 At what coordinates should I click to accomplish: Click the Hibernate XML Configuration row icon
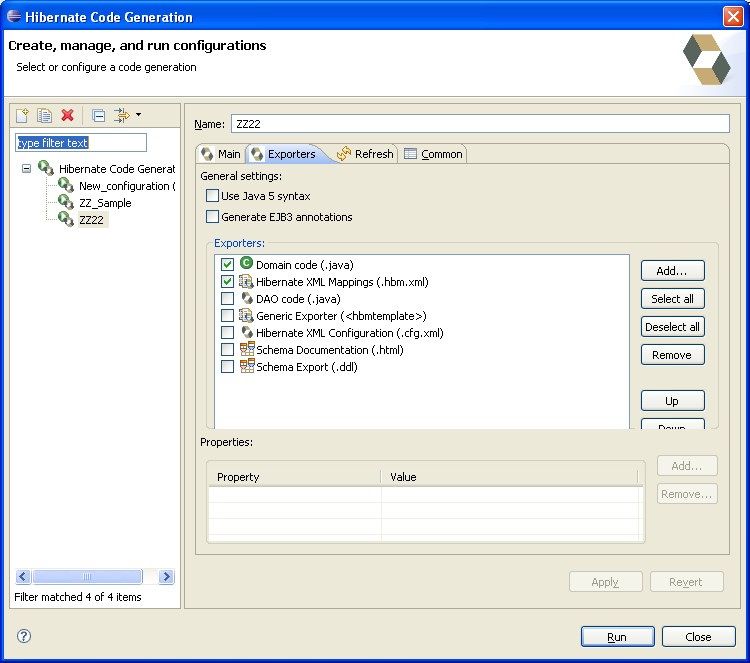247,332
